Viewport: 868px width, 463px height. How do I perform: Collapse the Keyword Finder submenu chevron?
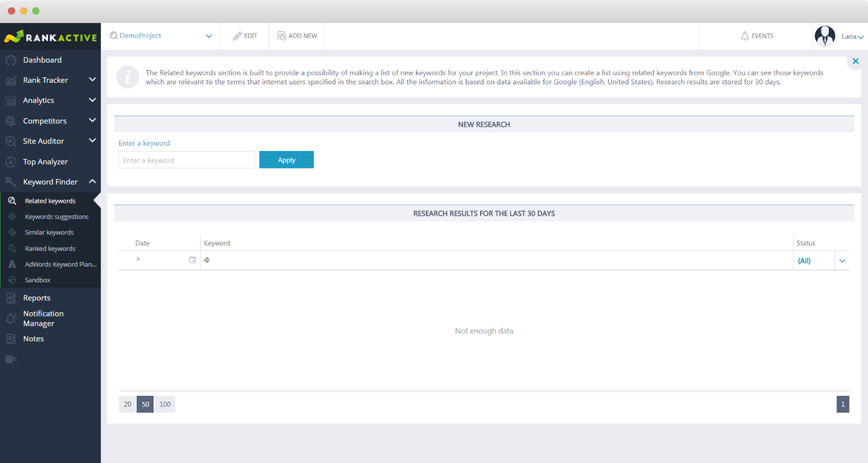pyautogui.click(x=92, y=181)
